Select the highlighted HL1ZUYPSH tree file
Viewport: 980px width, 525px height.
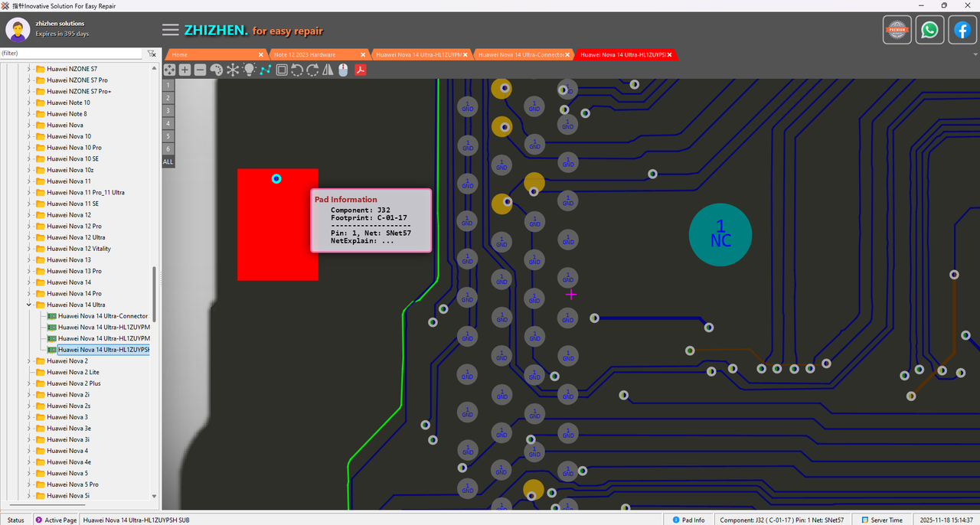coord(103,350)
